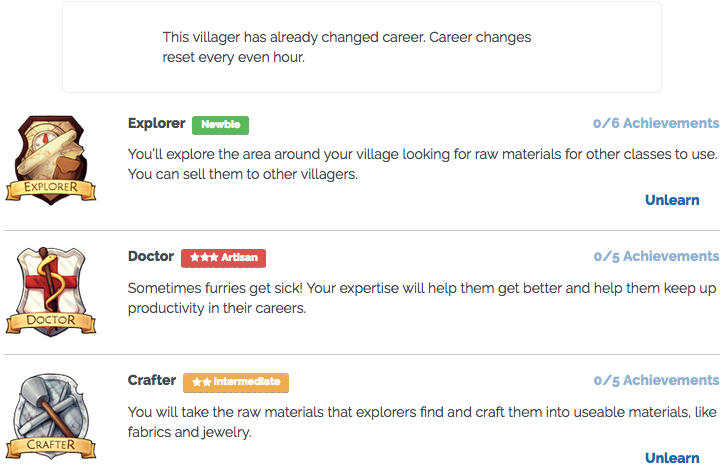Open Explorer 0/6 Achievements
725x466 pixels.
click(x=655, y=124)
